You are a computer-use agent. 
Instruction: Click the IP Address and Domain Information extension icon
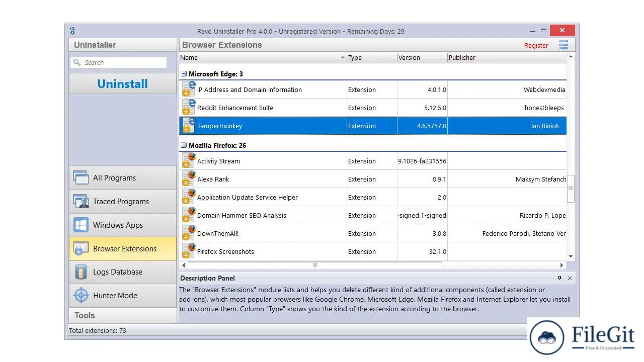(x=189, y=89)
